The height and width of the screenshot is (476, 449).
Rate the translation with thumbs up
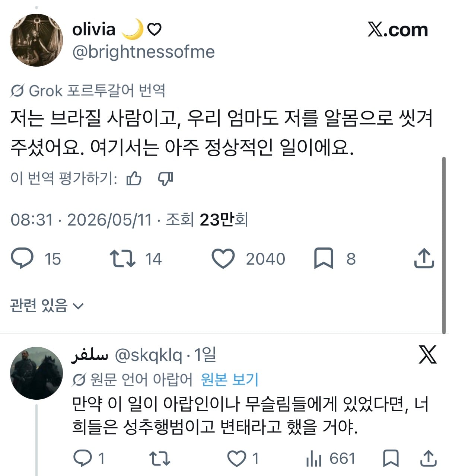point(134,179)
